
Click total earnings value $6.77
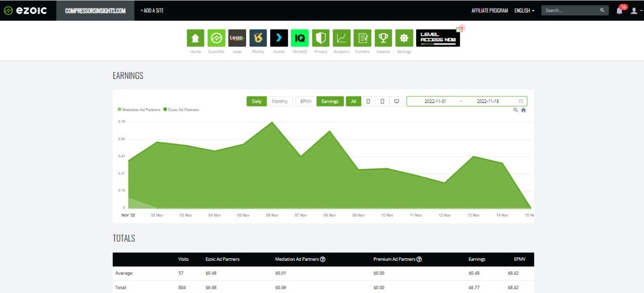click(x=474, y=287)
